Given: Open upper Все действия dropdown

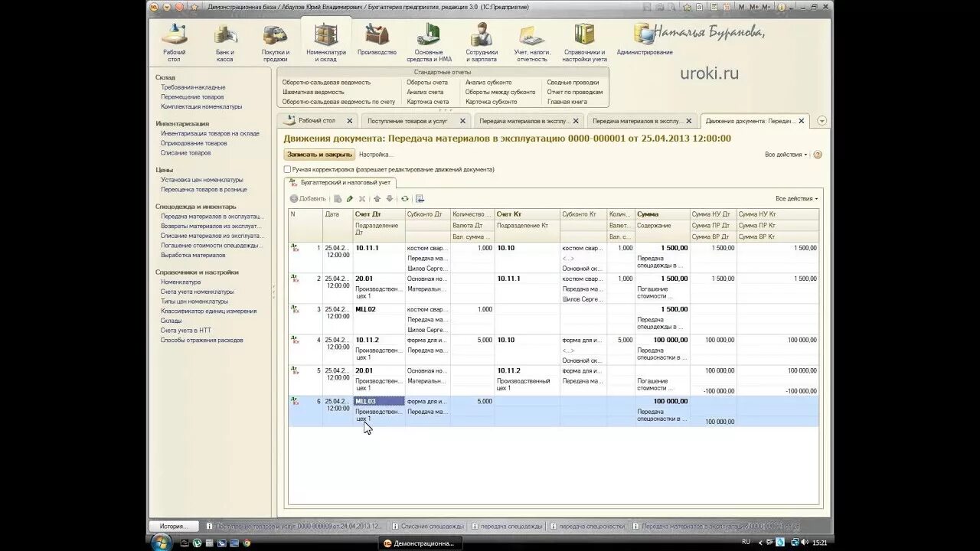Looking at the screenshot, I should click(x=786, y=155).
